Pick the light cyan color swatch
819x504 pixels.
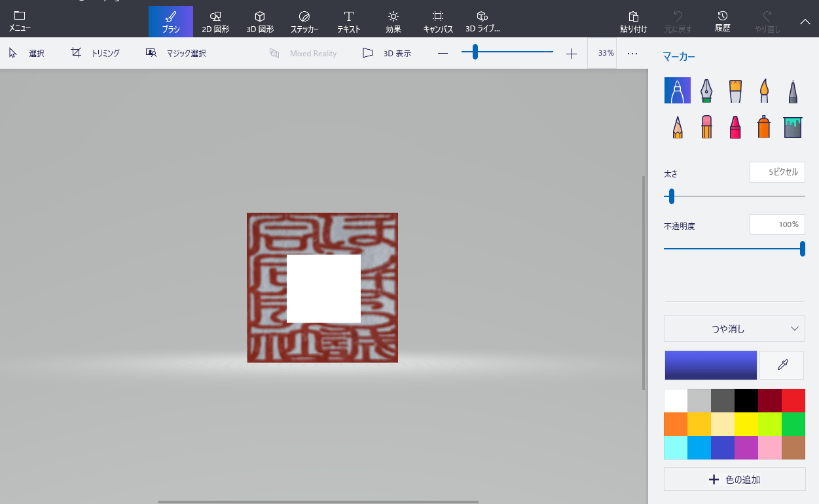pos(676,448)
